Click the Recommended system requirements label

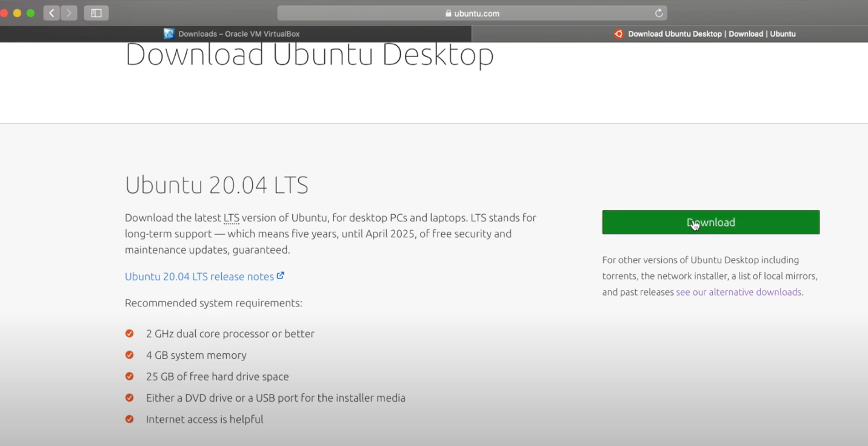click(x=213, y=303)
